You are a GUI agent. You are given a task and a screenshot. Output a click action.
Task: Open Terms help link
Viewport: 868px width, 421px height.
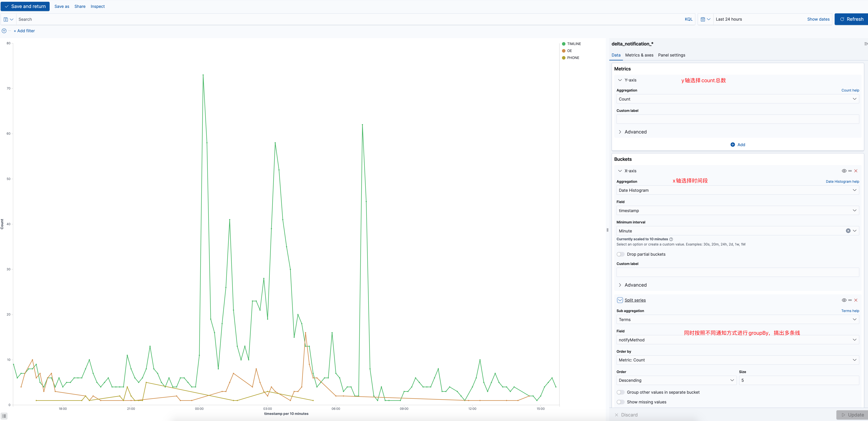tap(850, 311)
